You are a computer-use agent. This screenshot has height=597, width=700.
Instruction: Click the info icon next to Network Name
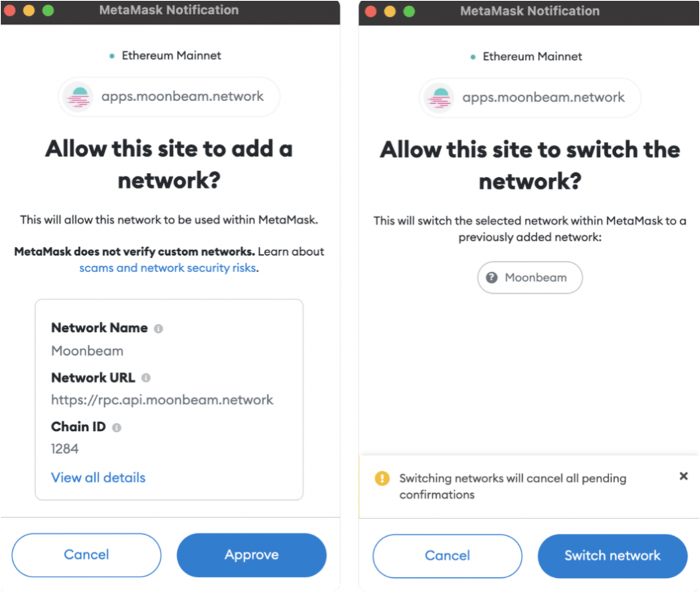(159, 329)
